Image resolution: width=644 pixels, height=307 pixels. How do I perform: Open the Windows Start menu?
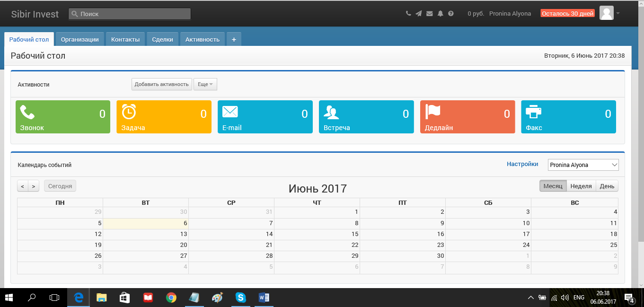(x=9, y=298)
